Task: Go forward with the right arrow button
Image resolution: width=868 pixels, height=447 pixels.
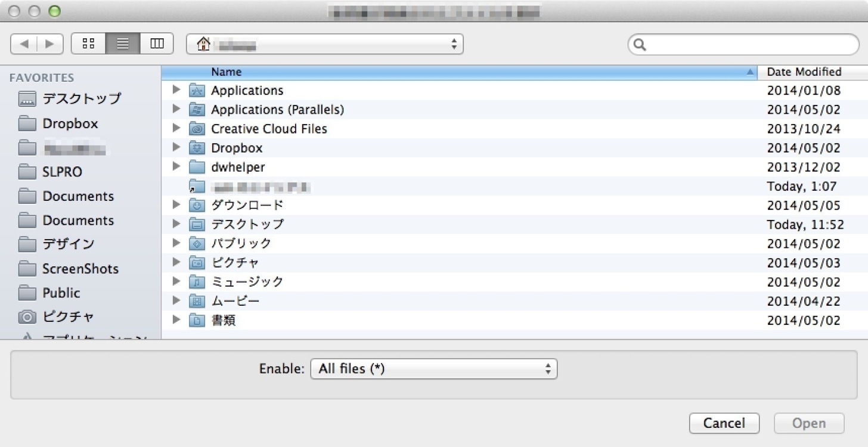Action: point(50,44)
